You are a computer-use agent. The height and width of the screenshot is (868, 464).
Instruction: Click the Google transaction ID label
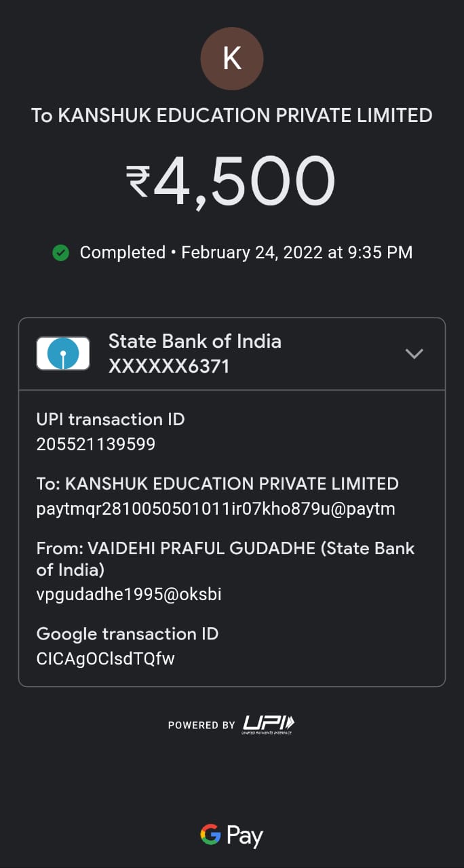pyautogui.click(x=128, y=634)
